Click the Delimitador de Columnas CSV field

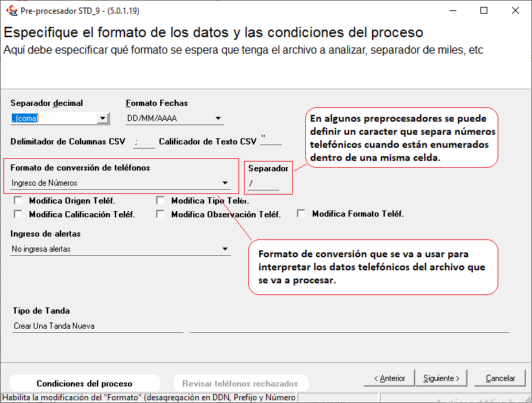tap(144, 142)
